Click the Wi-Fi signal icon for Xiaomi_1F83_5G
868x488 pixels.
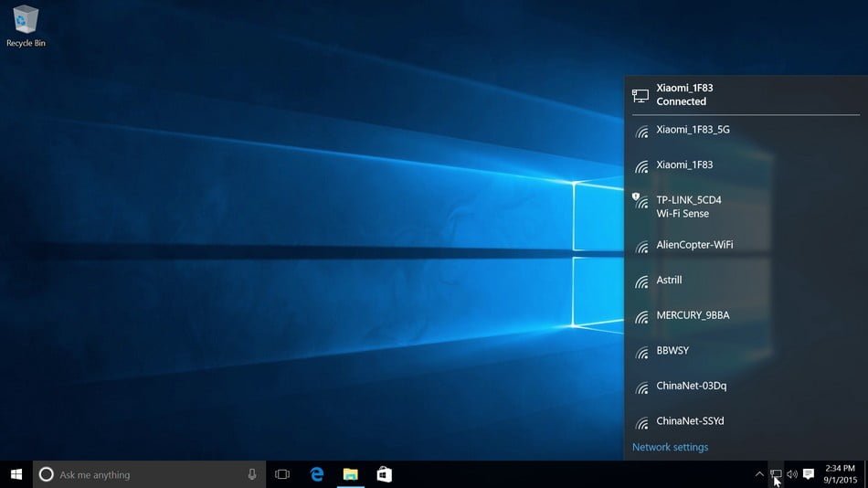[x=641, y=132]
